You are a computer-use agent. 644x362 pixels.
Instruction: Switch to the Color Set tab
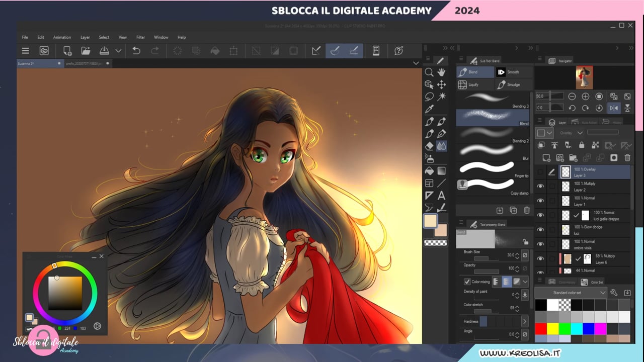point(592,282)
